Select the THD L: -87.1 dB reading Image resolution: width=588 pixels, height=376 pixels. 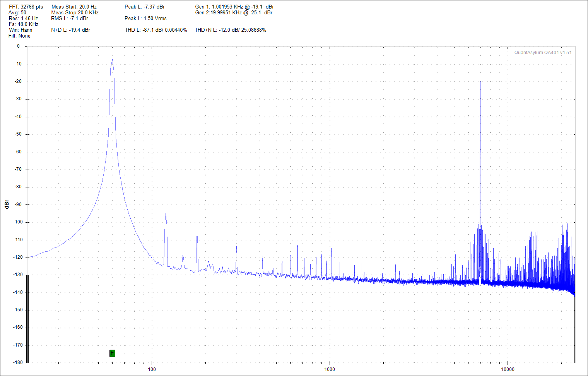[x=156, y=30]
